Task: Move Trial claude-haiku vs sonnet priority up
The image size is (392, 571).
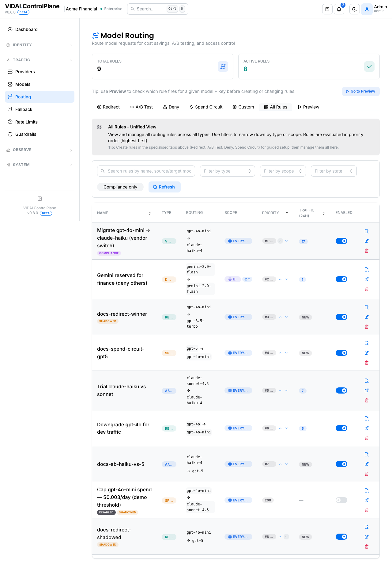Action: [x=280, y=390]
